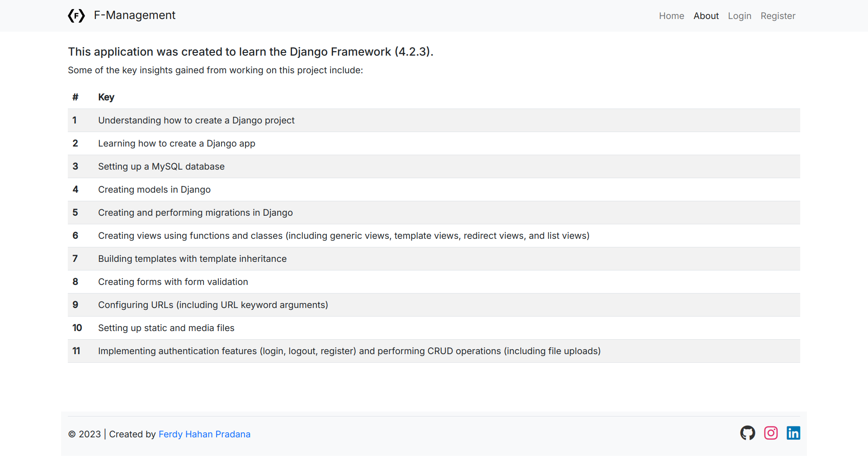
Task: Select row about creating a Django project
Action: [196, 120]
